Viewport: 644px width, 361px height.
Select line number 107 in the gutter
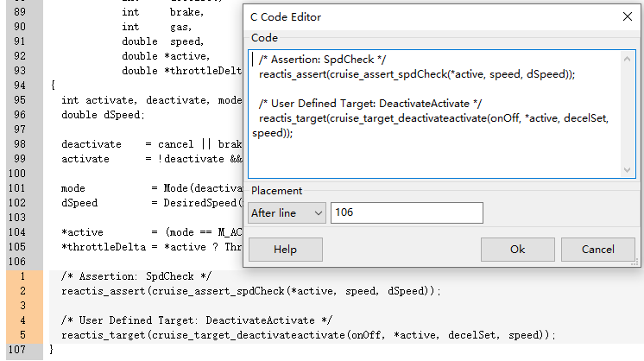click(21, 350)
